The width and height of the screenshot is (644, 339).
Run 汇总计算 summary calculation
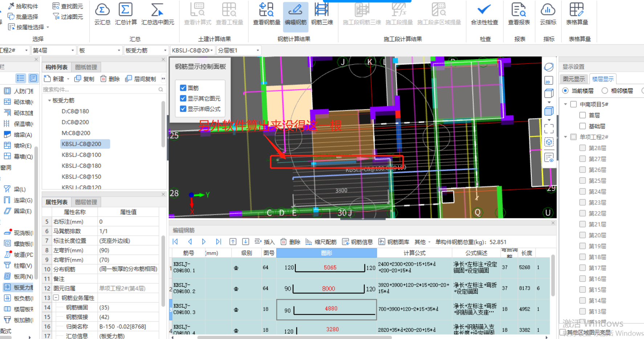click(126, 14)
